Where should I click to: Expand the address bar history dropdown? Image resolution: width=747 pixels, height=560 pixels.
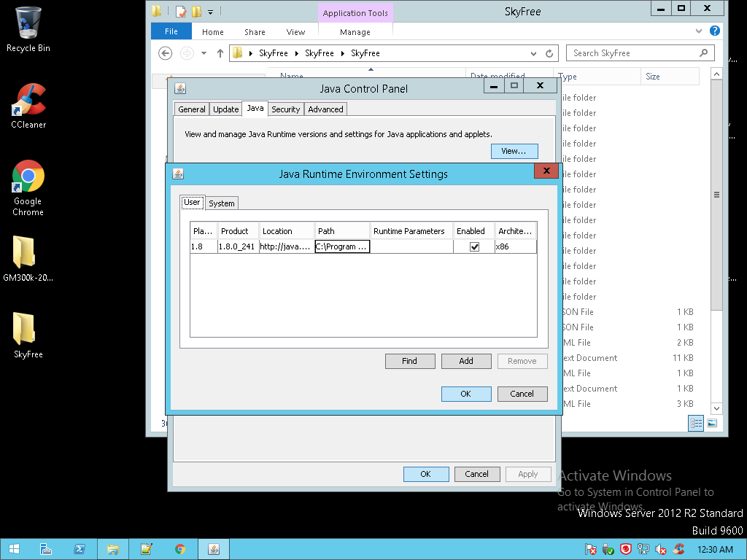[533, 53]
